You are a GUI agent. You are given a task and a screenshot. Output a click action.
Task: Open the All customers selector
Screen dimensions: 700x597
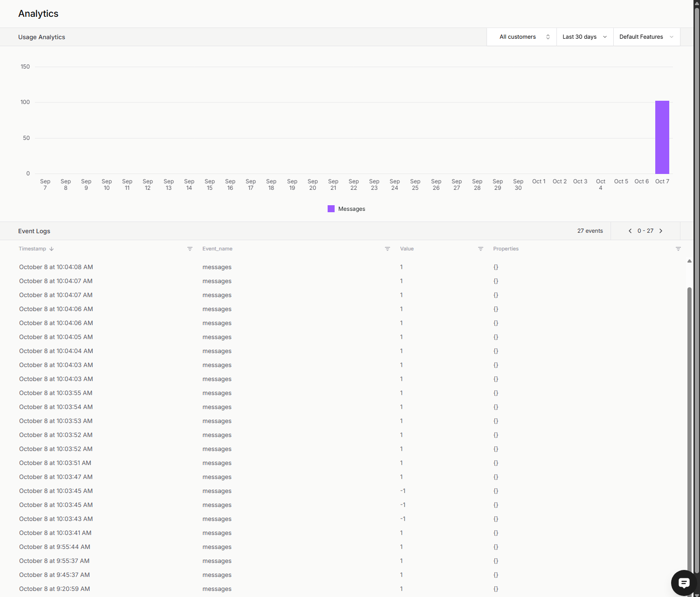point(522,37)
